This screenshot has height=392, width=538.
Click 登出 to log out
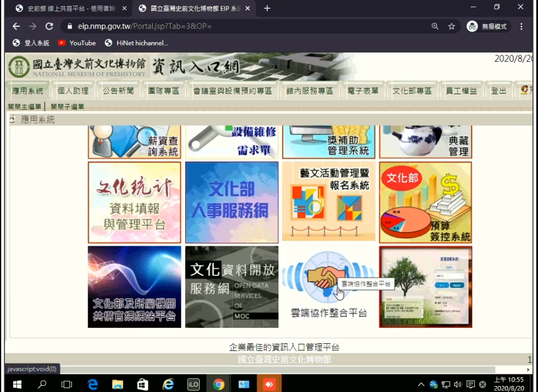point(499,91)
